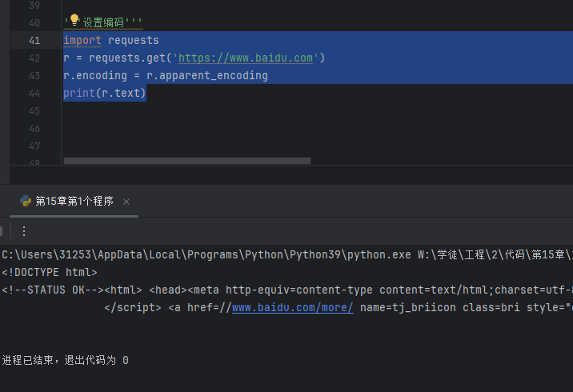Viewport: 573px width, 392px height.
Task: Open the run toolbar three-dot more menu
Action: click(x=24, y=231)
